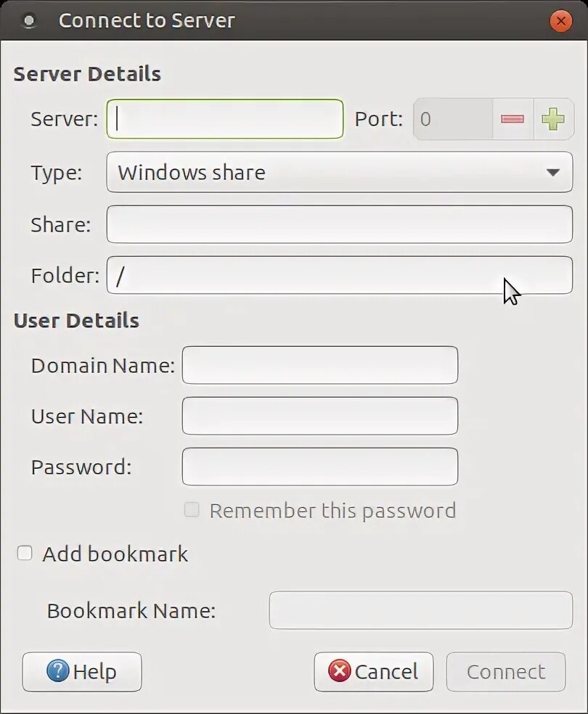Image resolution: width=588 pixels, height=714 pixels.
Task: Click the Share text field
Action: 339,224
